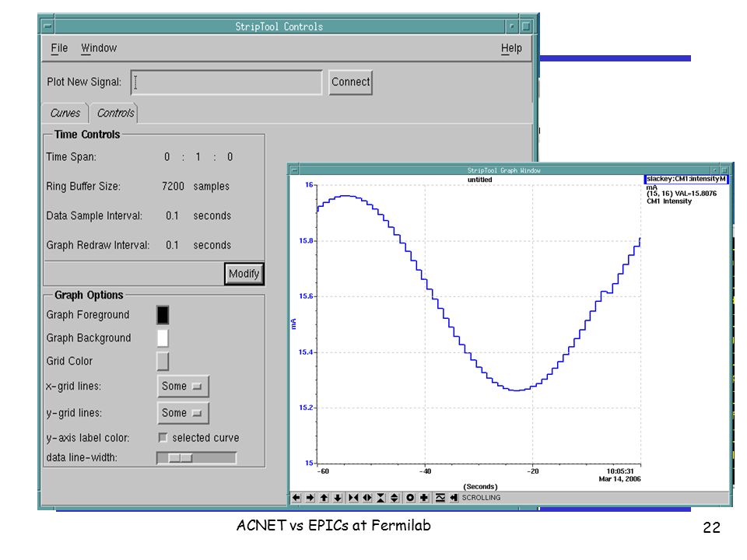The height and width of the screenshot is (560, 747).
Task: Click the Connect button
Action: [x=350, y=82]
